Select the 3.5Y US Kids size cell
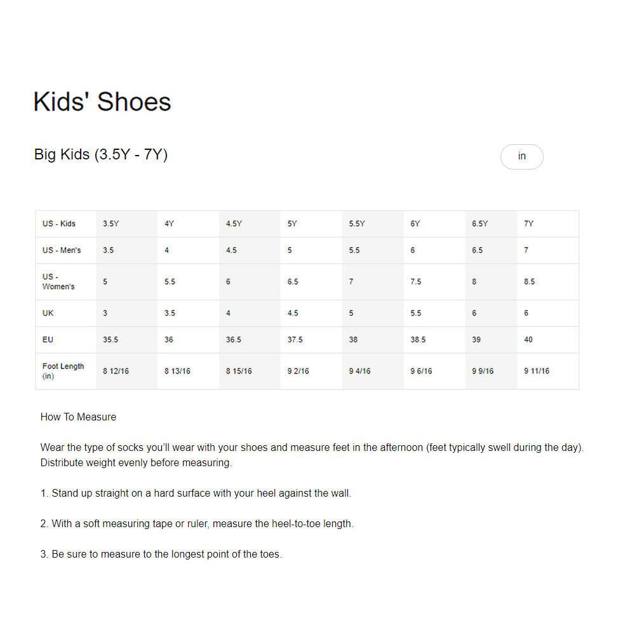 (x=127, y=224)
